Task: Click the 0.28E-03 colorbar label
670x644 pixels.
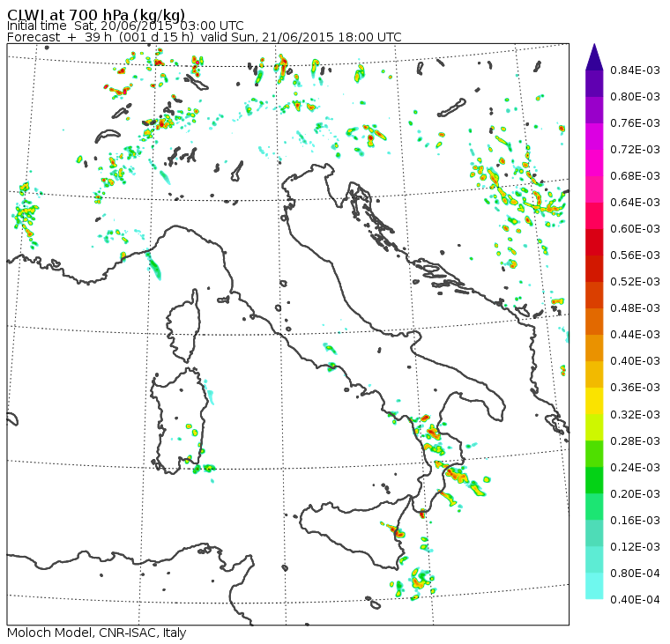Action: click(635, 441)
